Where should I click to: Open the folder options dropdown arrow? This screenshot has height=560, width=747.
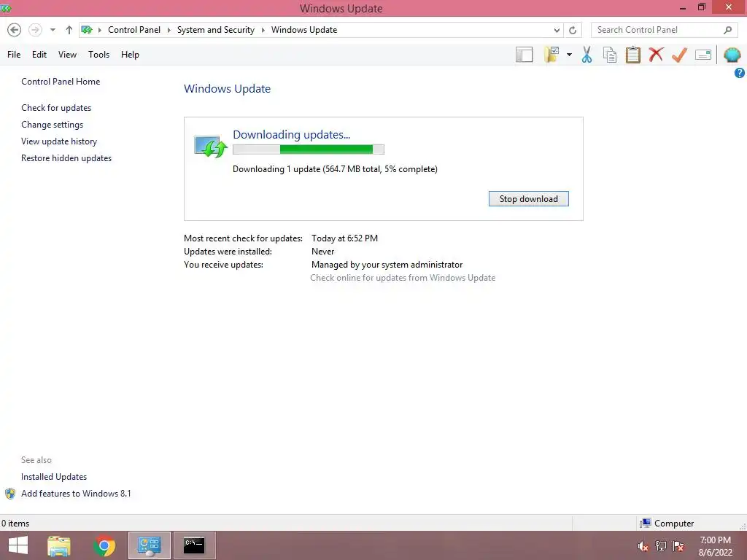(x=569, y=55)
